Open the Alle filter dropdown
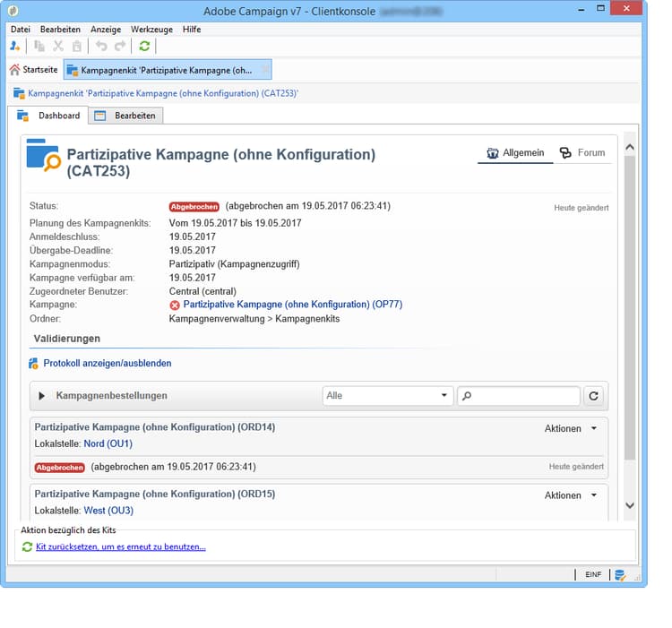 point(387,396)
